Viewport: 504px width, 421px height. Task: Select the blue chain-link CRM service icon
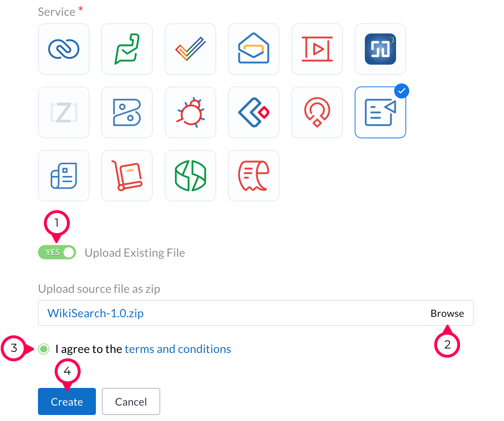[64, 49]
